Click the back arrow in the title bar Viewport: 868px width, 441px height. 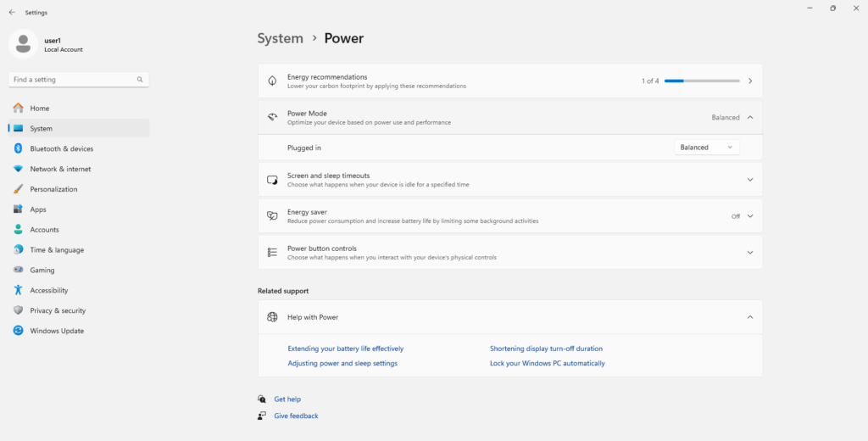click(12, 13)
